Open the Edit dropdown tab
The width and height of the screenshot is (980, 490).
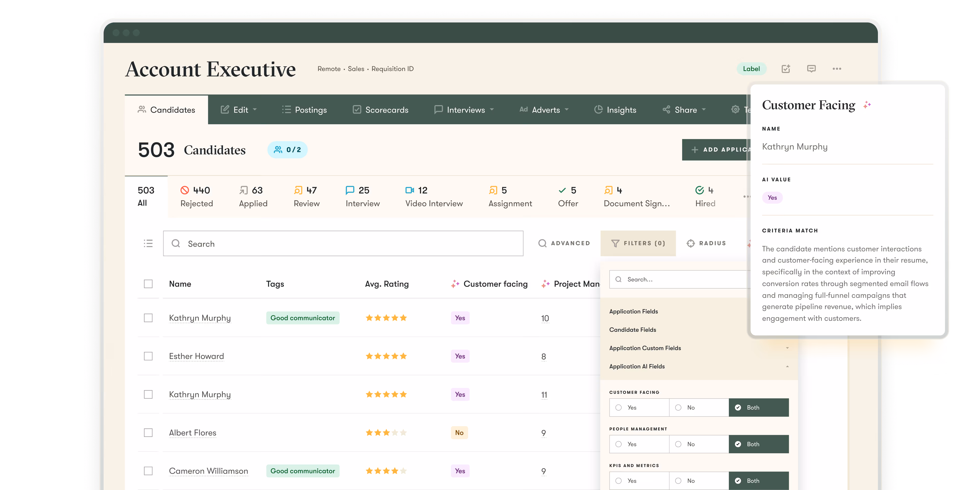pyautogui.click(x=239, y=109)
